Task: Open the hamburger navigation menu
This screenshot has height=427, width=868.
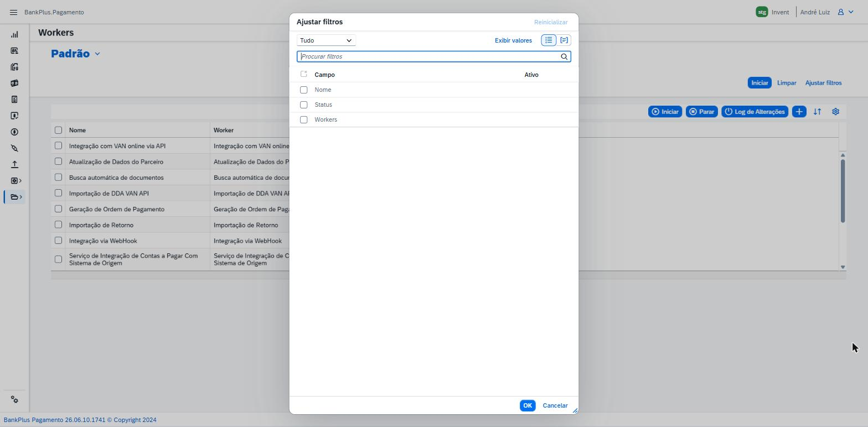Action: [14, 12]
